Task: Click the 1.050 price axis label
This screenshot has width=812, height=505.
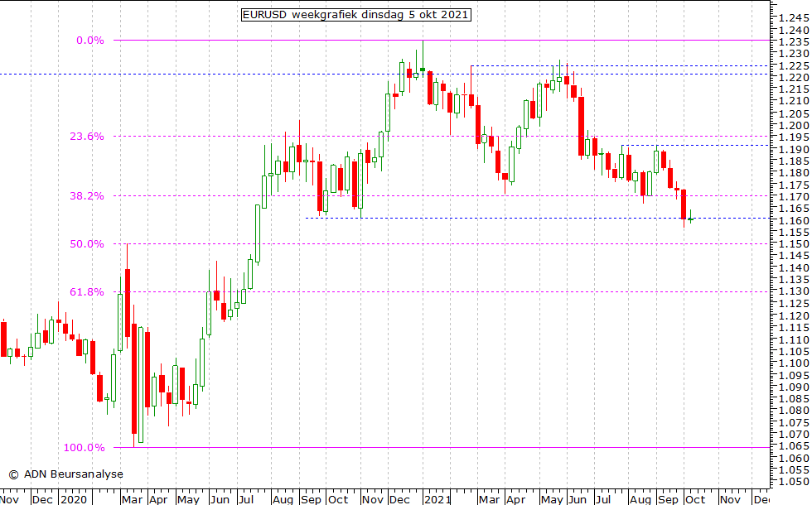Action: point(794,482)
